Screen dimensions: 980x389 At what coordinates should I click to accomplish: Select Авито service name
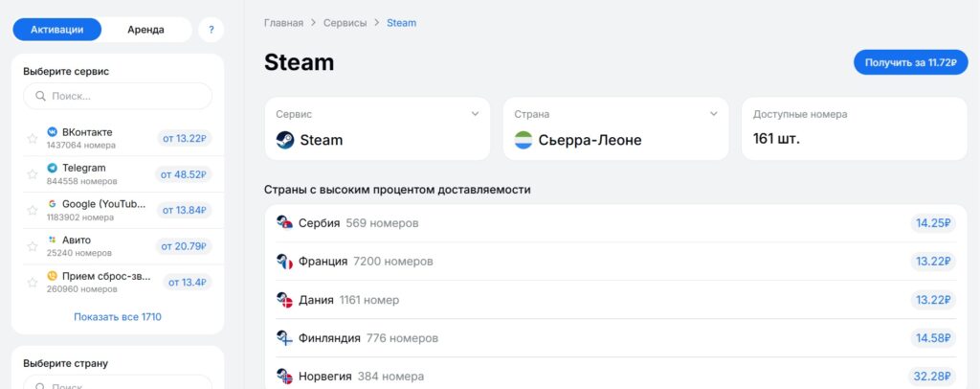pyautogui.click(x=77, y=240)
